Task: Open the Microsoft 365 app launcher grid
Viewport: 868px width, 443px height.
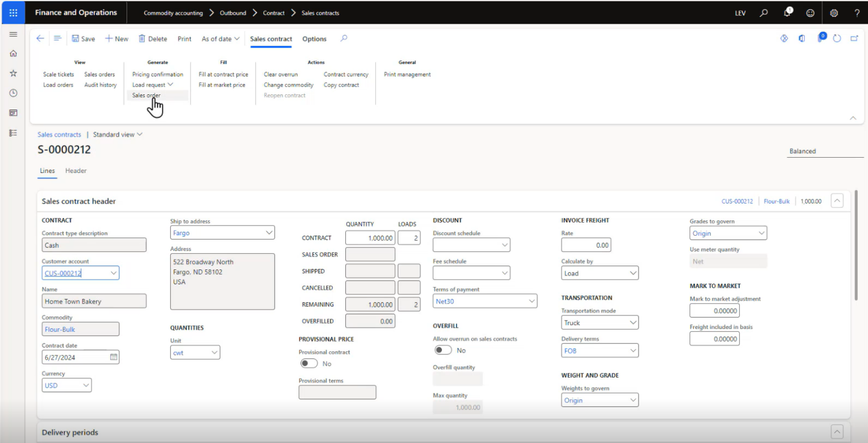Action: click(13, 12)
